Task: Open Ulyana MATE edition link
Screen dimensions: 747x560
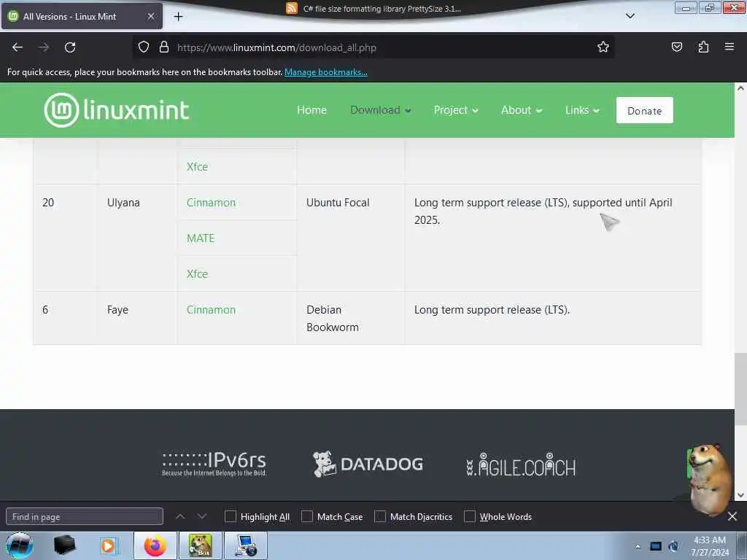Action: pos(201,238)
